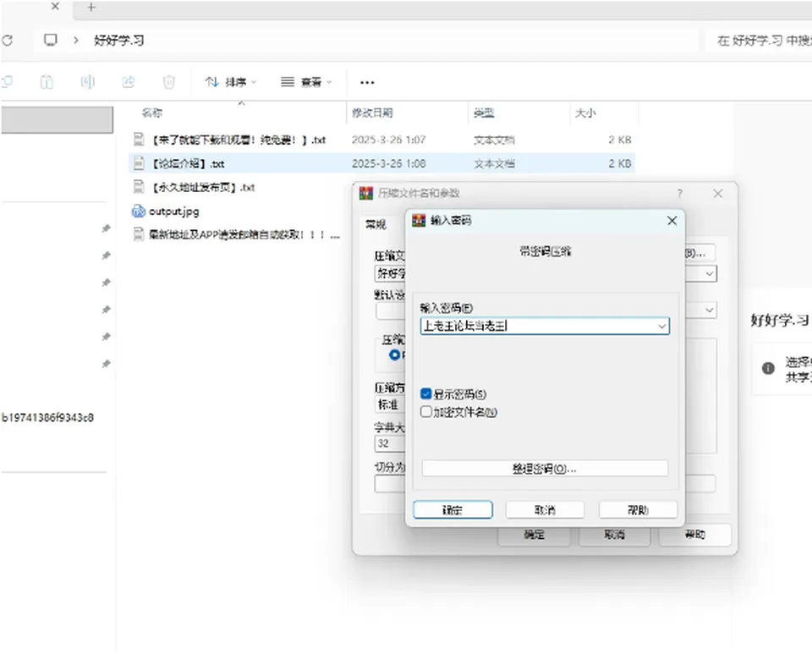Click 确定 in the 压缩文件名和参数 dialog
Viewport: 812px width, 654px height.
point(534,535)
